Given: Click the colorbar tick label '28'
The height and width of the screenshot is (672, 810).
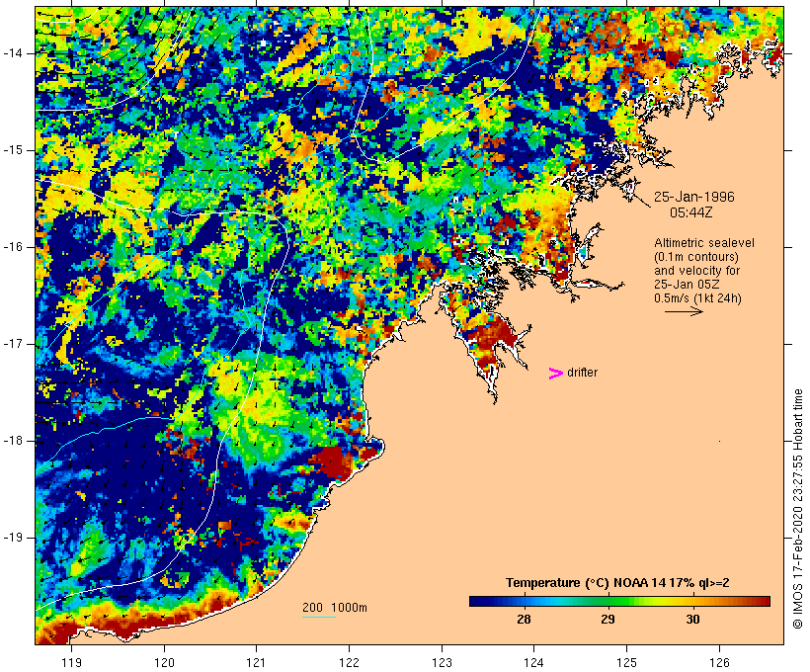Looking at the screenshot, I should 524,620.
